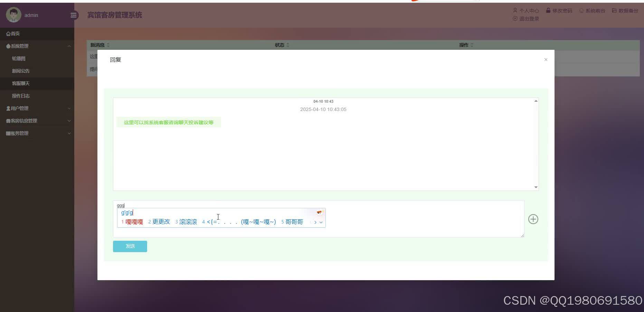This screenshot has width=644, height=312.
Task: Select 客服聊天 menu item
Action: (x=37, y=83)
